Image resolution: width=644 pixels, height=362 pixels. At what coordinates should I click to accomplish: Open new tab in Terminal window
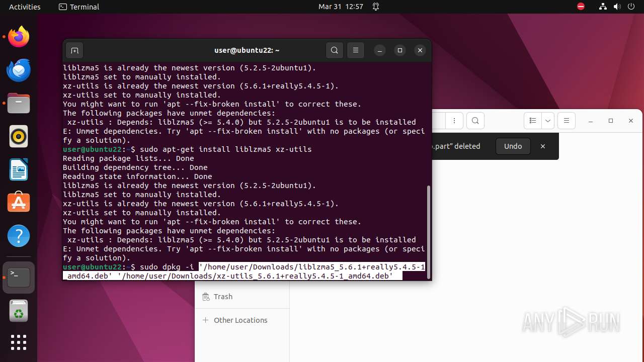74,50
